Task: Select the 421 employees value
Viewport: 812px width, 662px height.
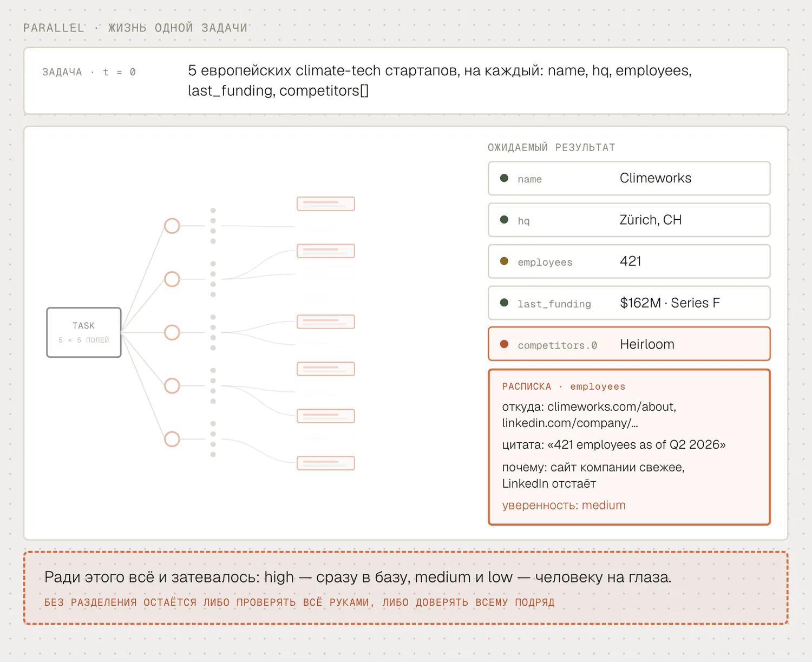Action: pyautogui.click(x=631, y=261)
